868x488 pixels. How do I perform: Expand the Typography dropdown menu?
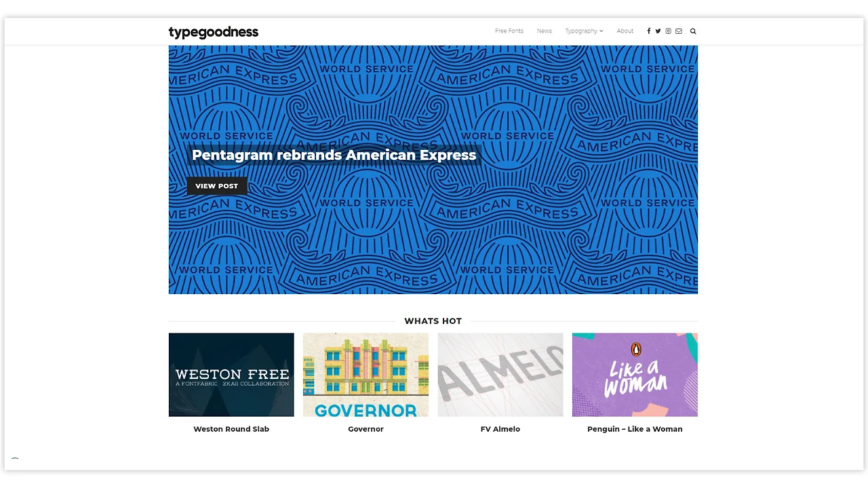584,31
